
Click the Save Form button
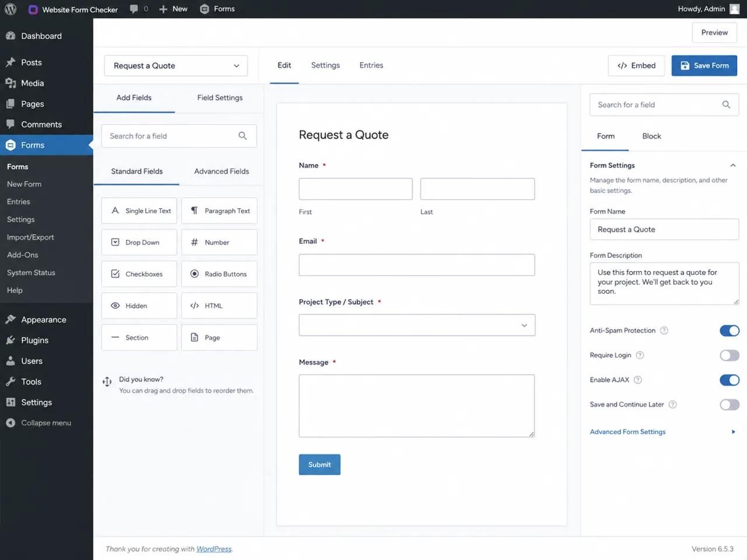(x=704, y=65)
